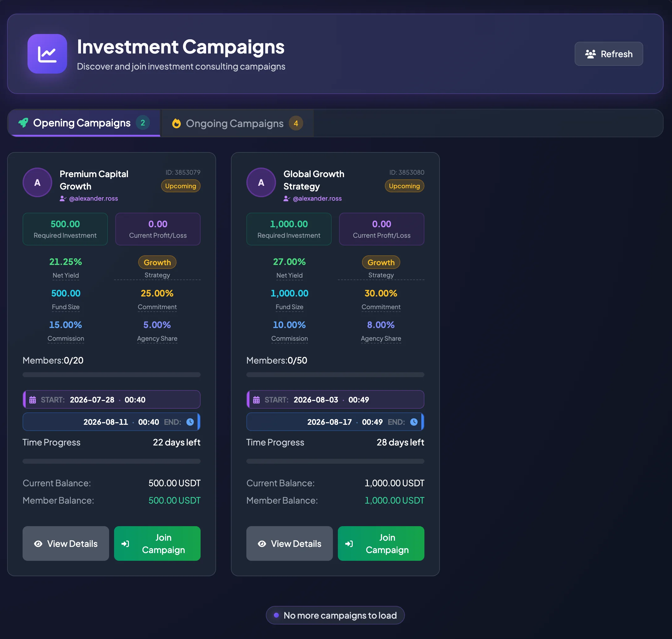The height and width of the screenshot is (639, 672).
Task: Click Time Progress bar under 22 days left
Action: pyautogui.click(x=112, y=461)
